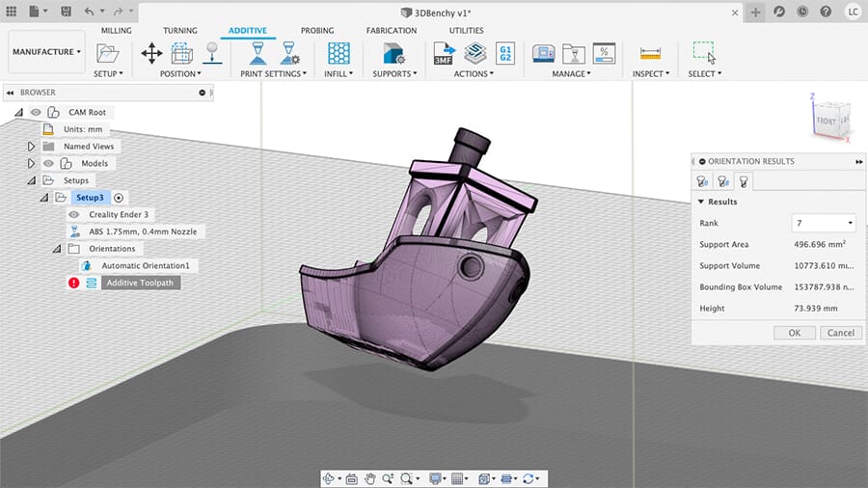This screenshot has width=868, height=488.
Task: Switch to the FABRICATION tab
Action: (392, 31)
